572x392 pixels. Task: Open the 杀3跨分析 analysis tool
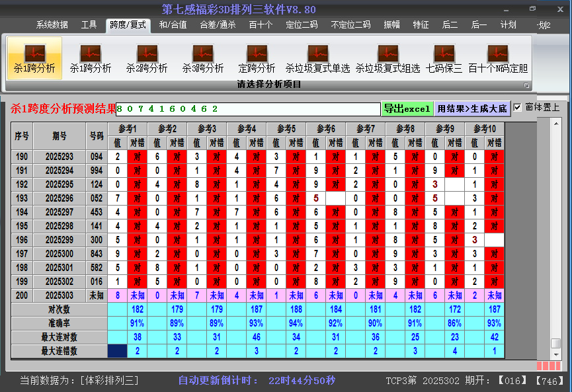[202, 56]
